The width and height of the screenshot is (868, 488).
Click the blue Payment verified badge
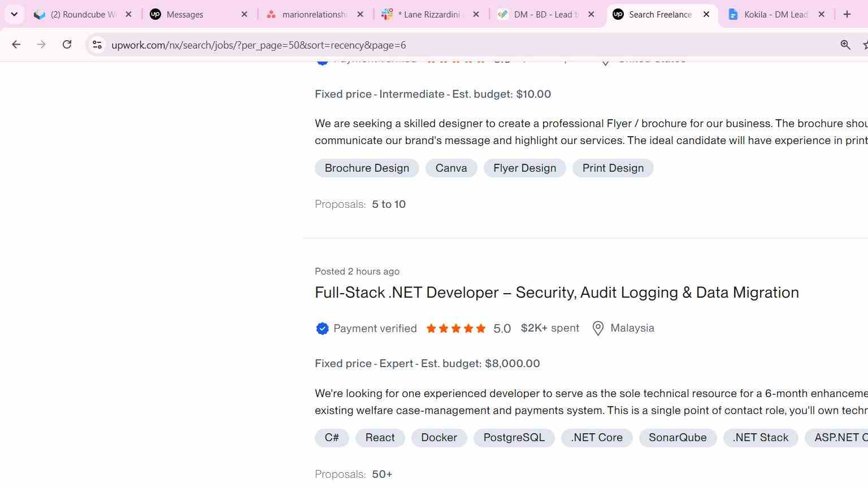[322, 329]
